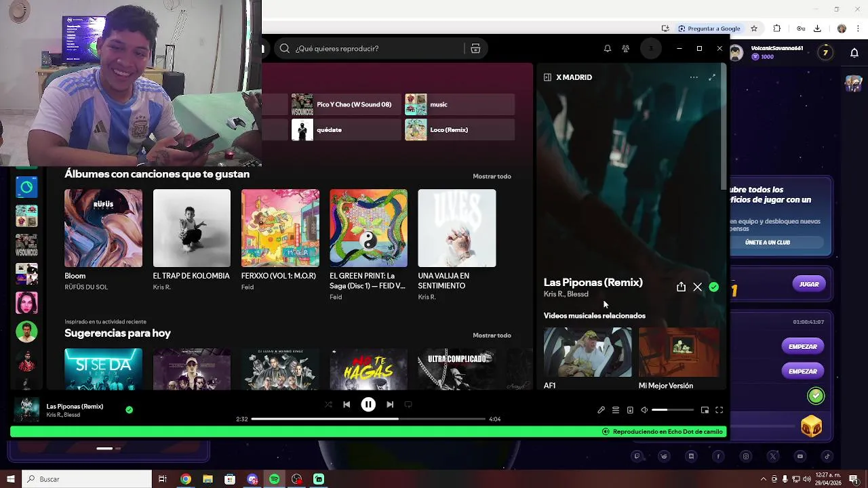Open Spotify notifications bell
This screenshot has width=868, height=488.
pyautogui.click(x=608, y=49)
